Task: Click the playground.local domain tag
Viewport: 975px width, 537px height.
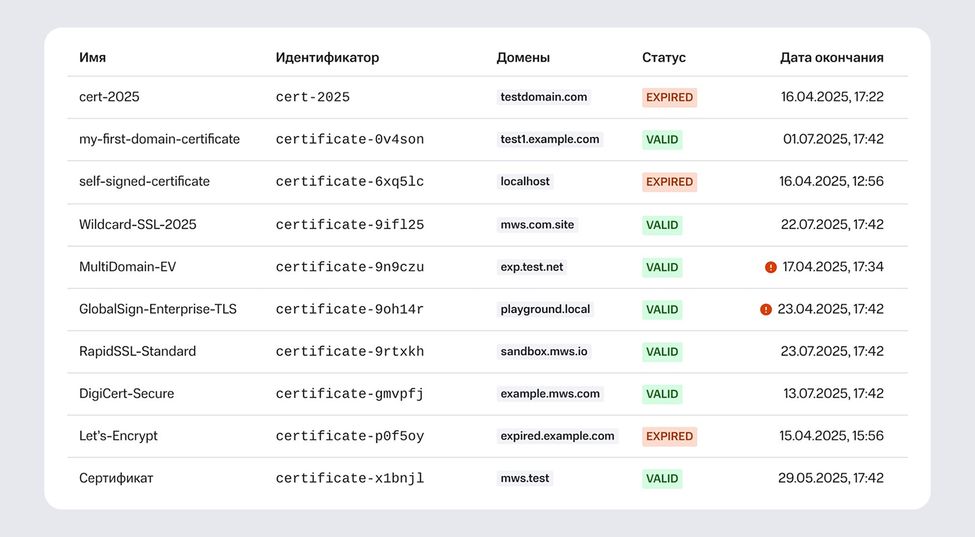Action: pos(545,310)
